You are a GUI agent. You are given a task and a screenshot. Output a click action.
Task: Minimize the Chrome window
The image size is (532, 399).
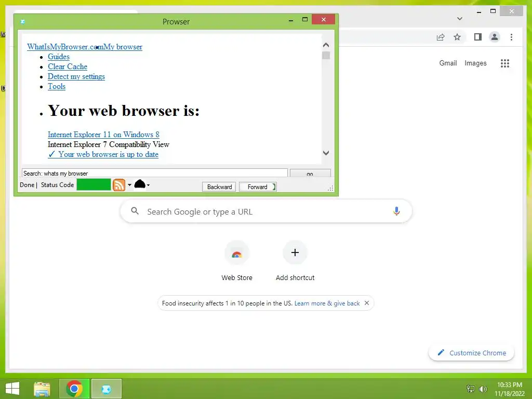click(478, 12)
